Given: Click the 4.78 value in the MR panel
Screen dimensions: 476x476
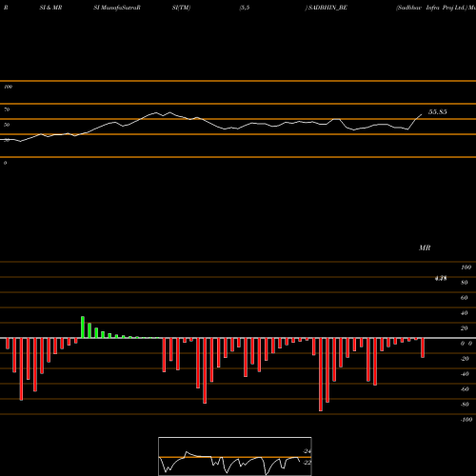Looking at the screenshot, I should pyautogui.click(x=441, y=278).
